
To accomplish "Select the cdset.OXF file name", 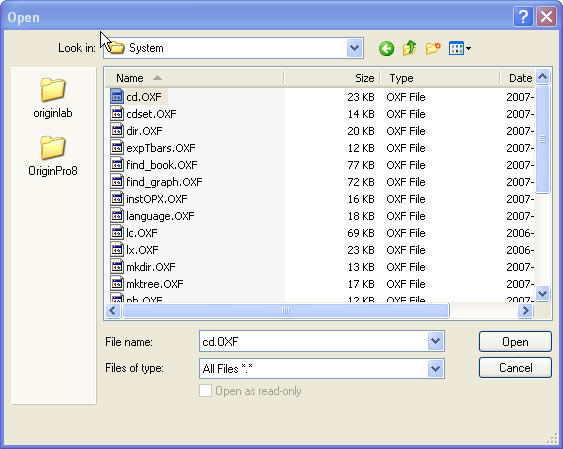I will pos(151,114).
